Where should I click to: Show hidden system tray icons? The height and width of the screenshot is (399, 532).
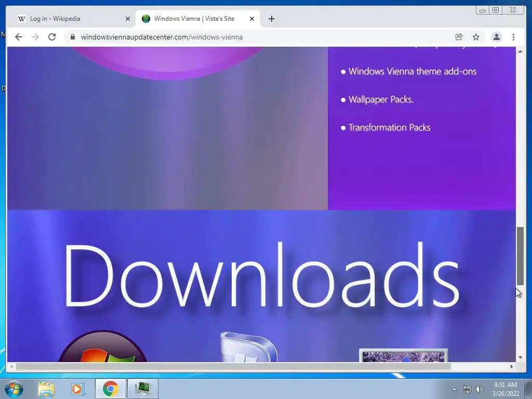pos(454,389)
